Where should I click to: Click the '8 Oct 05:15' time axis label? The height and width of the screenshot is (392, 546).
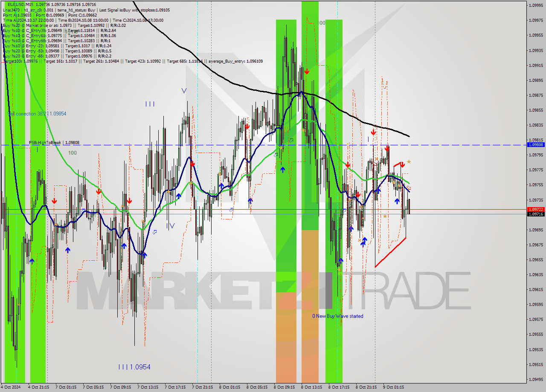(x=257, y=387)
